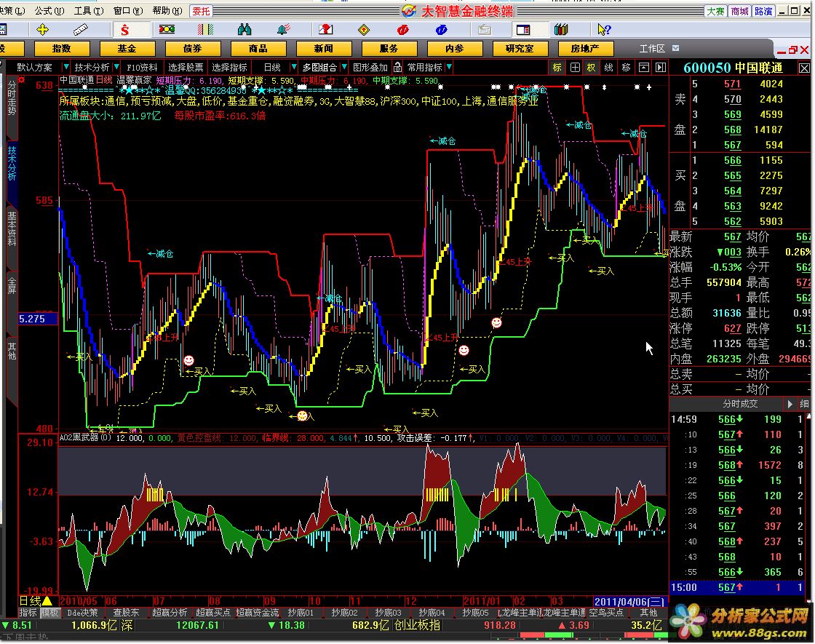Viewport: 815px width, 644px height.
Task: Toggle the 权 adjustment button
Action: click(592, 67)
